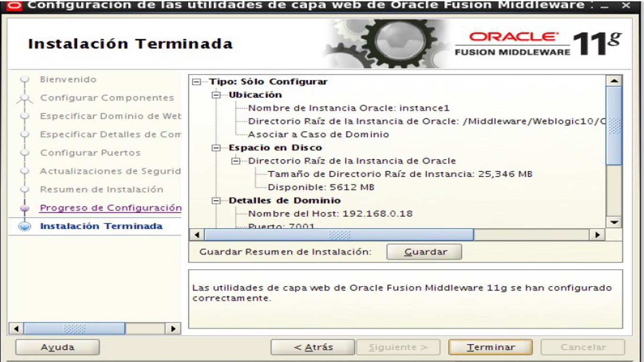Screen dimensions: 644x362
Task: Click steps panel scroll right arrow
Action: (x=173, y=328)
